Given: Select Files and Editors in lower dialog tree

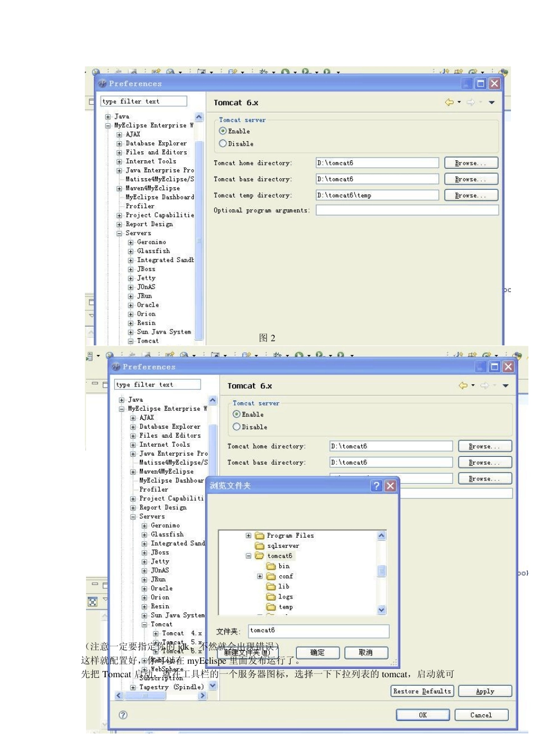Looking at the screenshot, I should [x=170, y=435].
